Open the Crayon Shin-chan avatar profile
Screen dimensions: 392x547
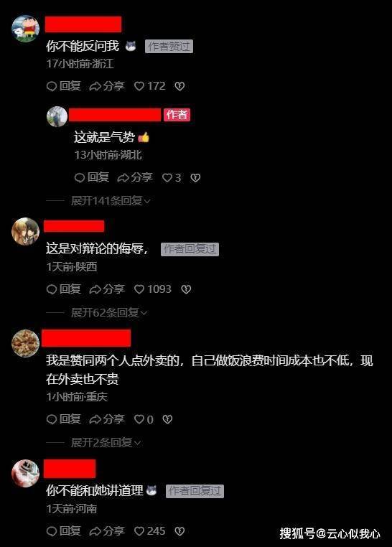[x=25, y=29]
